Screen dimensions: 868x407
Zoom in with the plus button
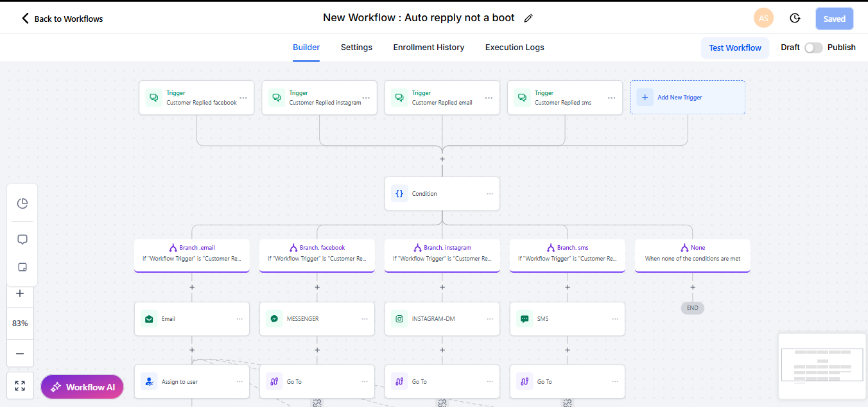click(x=20, y=293)
